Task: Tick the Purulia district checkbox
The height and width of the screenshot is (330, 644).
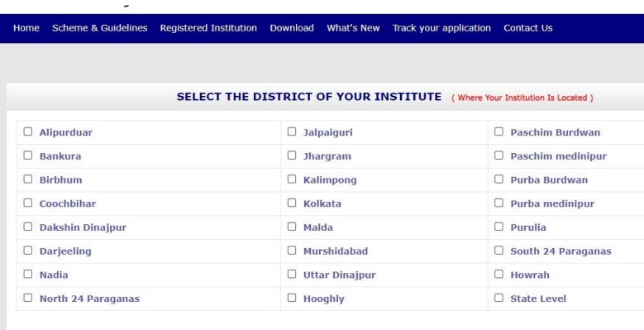Action: coord(499,227)
